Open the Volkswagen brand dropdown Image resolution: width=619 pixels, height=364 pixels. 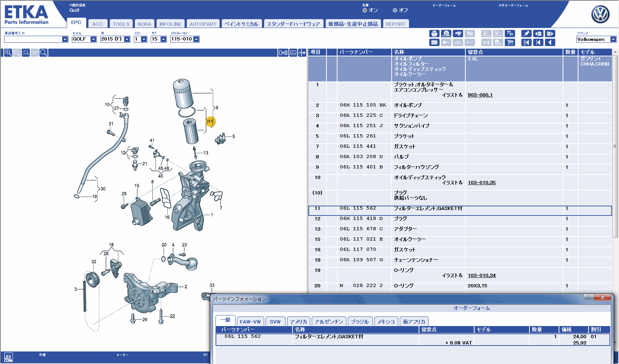(x=613, y=39)
